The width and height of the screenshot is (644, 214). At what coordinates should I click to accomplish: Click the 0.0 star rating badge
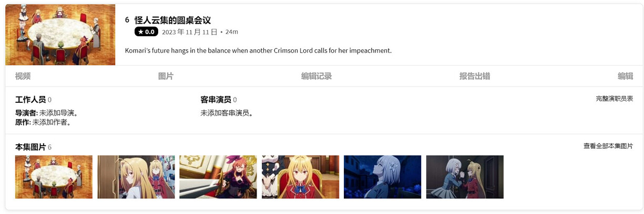[x=146, y=32]
